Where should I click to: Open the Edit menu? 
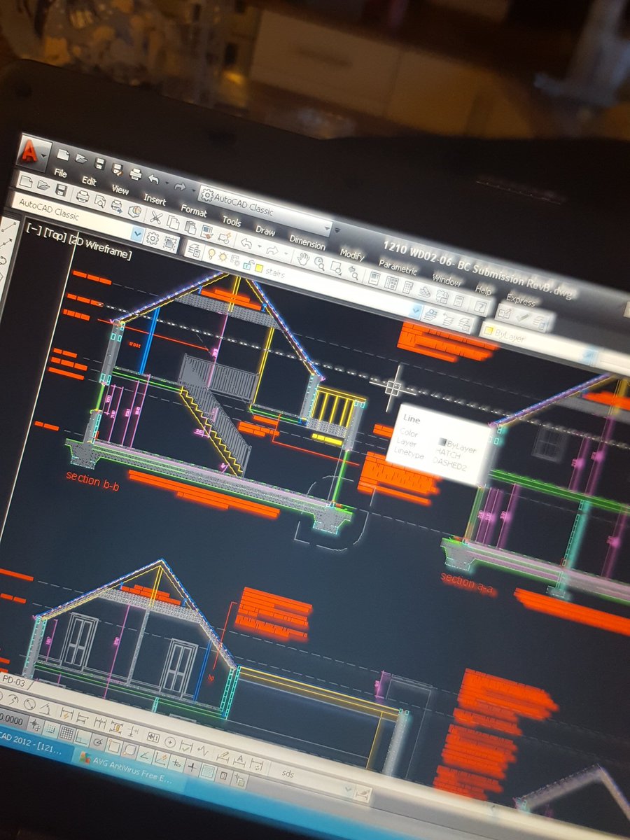click(x=89, y=181)
